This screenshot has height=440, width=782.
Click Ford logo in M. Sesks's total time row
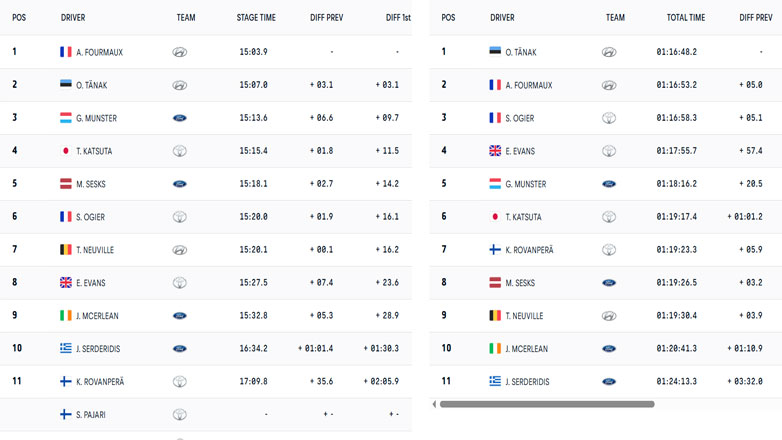coord(609,283)
